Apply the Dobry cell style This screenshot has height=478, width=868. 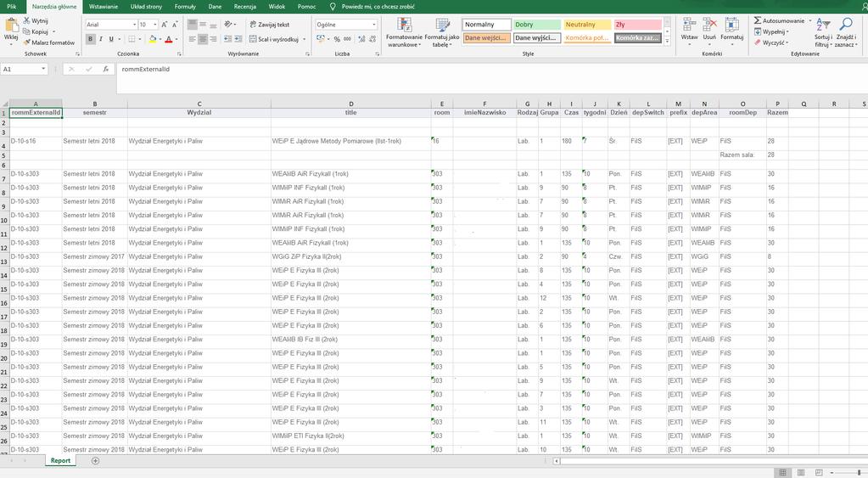[537, 25]
